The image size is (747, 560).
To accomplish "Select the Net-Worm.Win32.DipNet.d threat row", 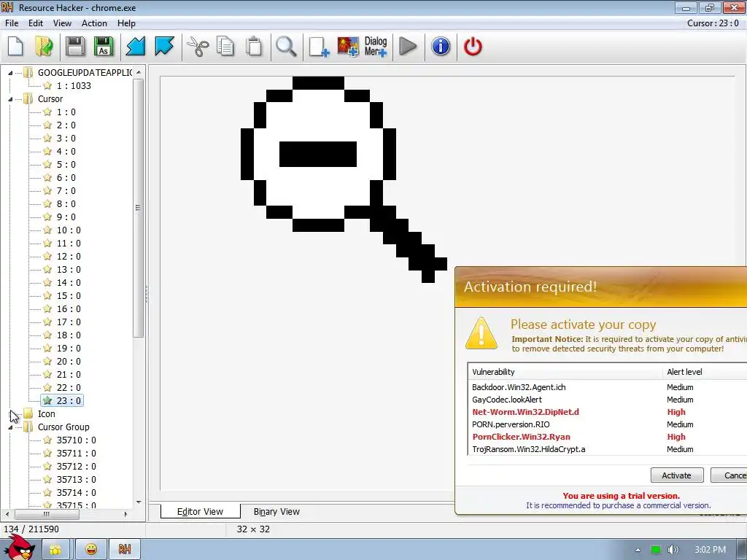I will pos(608,412).
